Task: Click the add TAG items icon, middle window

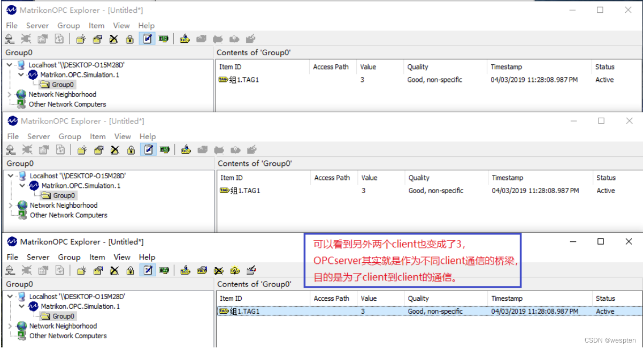Action: [x=186, y=149]
